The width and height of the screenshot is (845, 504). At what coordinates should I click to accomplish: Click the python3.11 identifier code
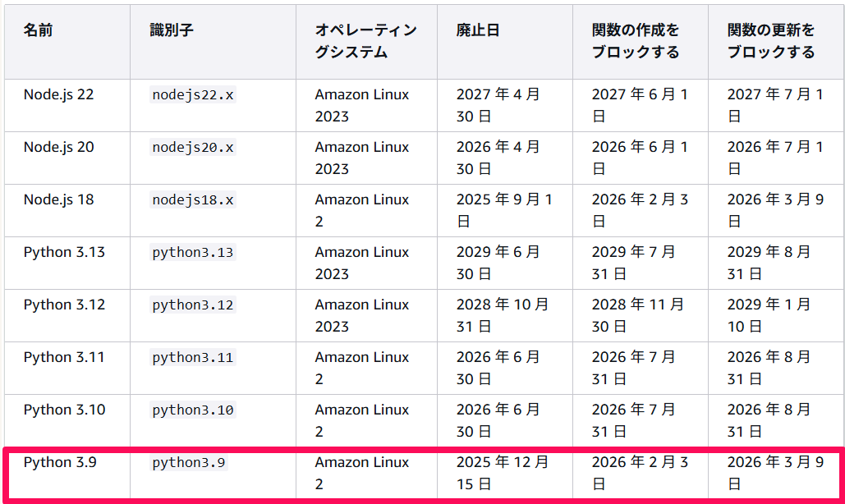click(193, 358)
